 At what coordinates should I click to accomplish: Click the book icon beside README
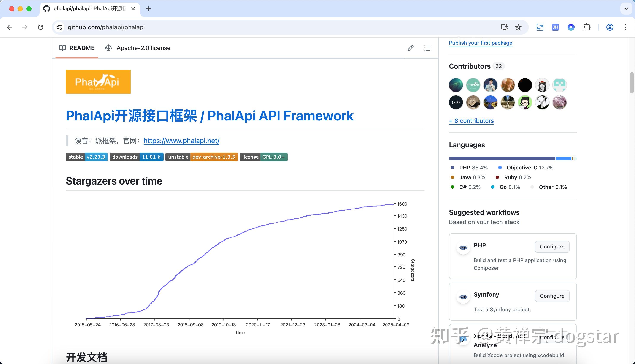pos(62,48)
